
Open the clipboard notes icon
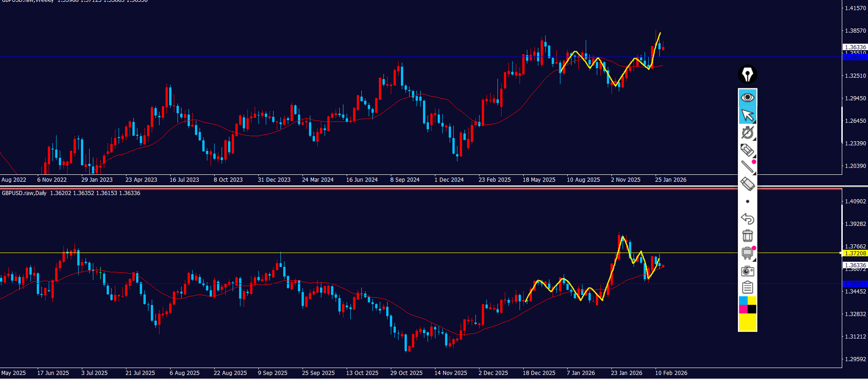747,288
